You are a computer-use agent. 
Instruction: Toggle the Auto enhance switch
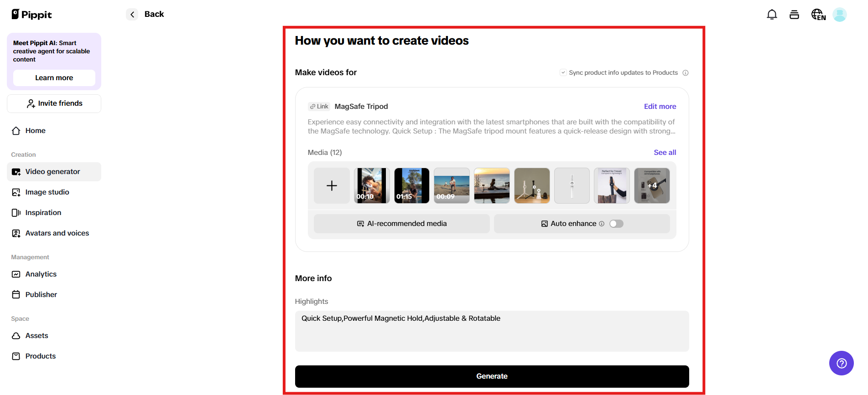tap(616, 224)
